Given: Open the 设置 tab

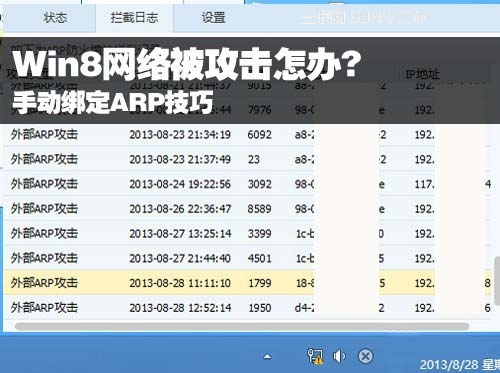Looking at the screenshot, I should 213,17.
